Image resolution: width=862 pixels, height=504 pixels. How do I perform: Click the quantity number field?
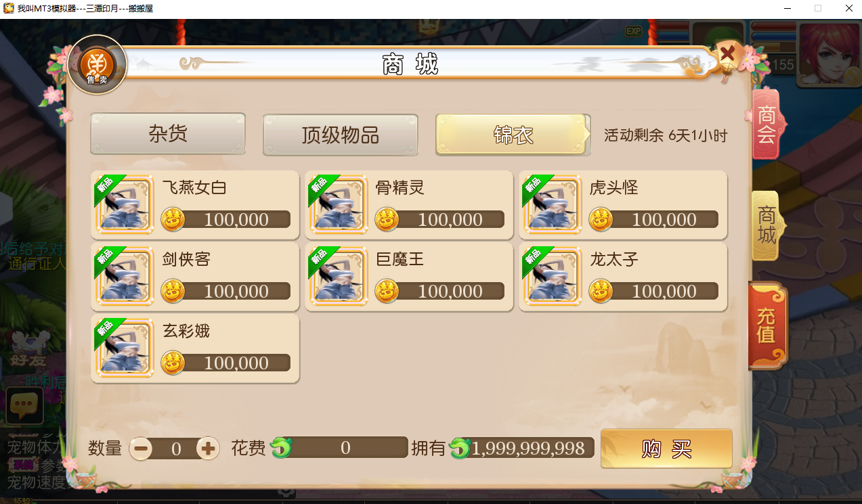pos(175,449)
